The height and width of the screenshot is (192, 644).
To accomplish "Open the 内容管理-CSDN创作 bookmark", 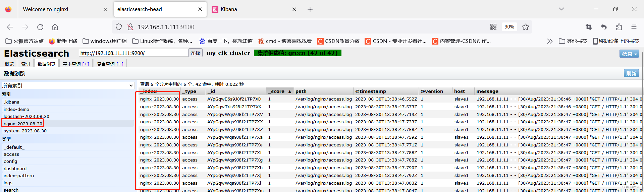I will [461, 41].
